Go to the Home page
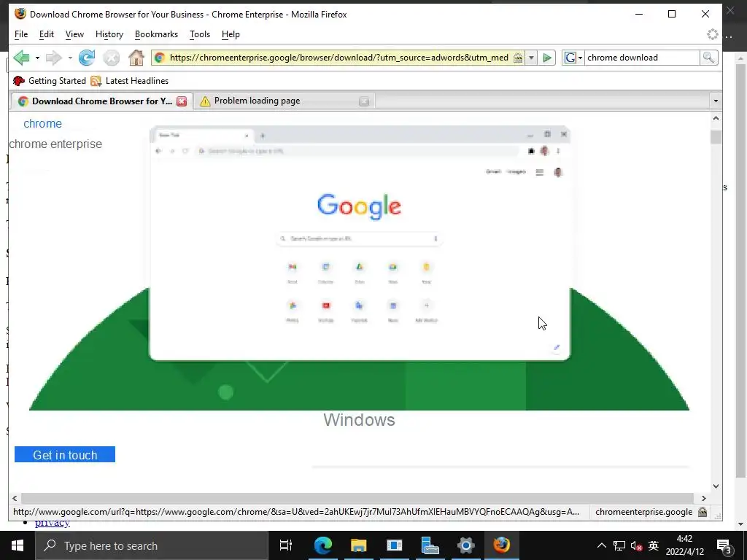 136,58
